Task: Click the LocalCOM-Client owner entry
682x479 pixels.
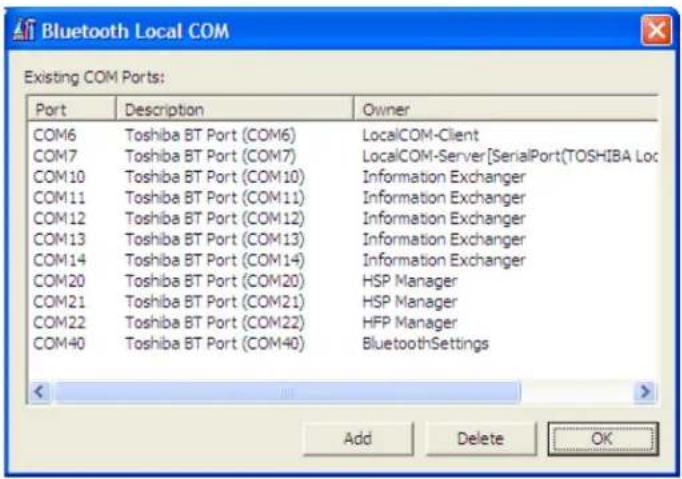Action: click(421, 135)
